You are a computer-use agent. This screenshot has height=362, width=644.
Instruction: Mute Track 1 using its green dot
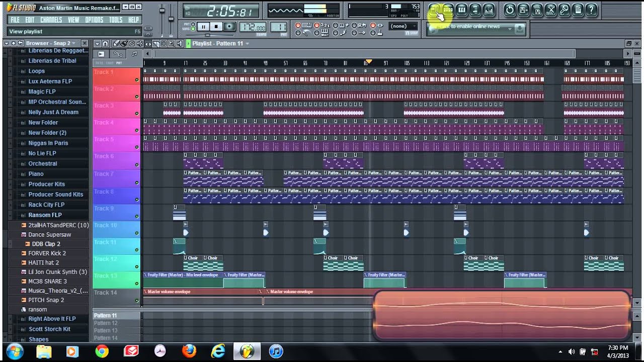[136, 80]
